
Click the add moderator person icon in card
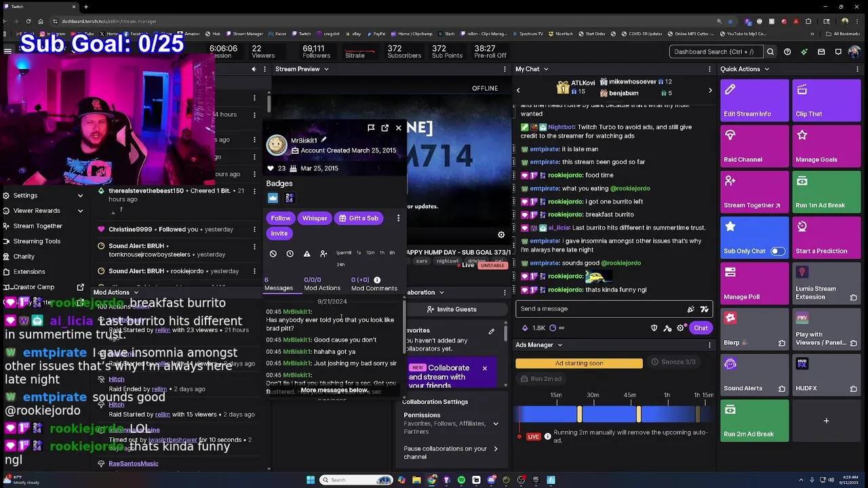323,253
